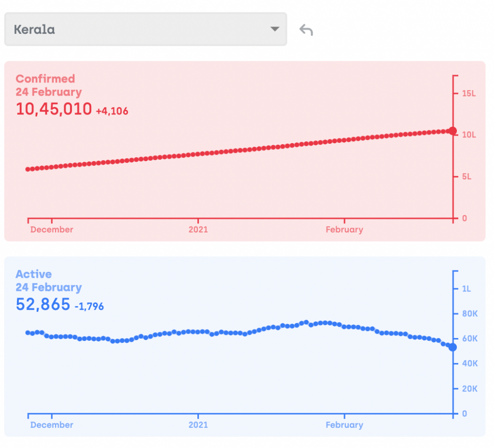Image resolution: width=494 pixels, height=448 pixels.
Task: Click 2021 label on Active chart axis
Action: click(x=198, y=425)
